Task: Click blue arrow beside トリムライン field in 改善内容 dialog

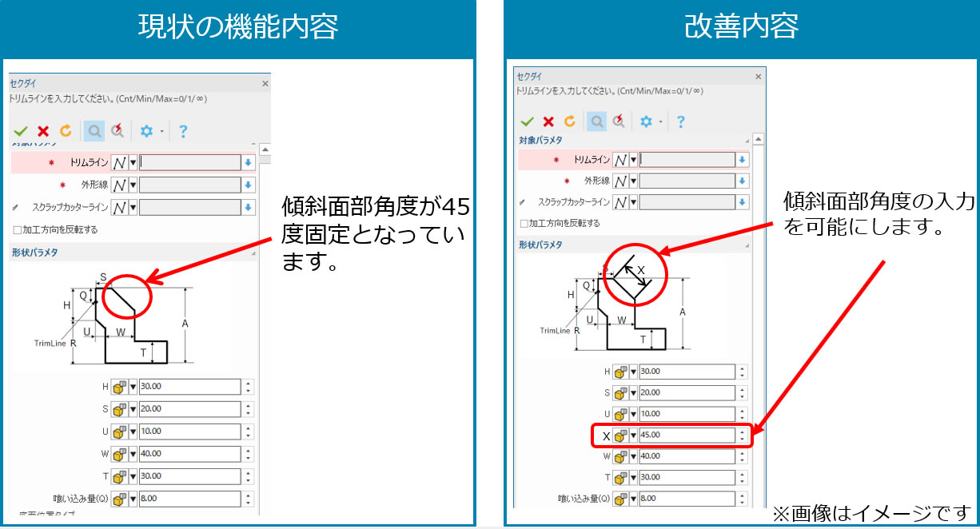Action: tap(743, 160)
